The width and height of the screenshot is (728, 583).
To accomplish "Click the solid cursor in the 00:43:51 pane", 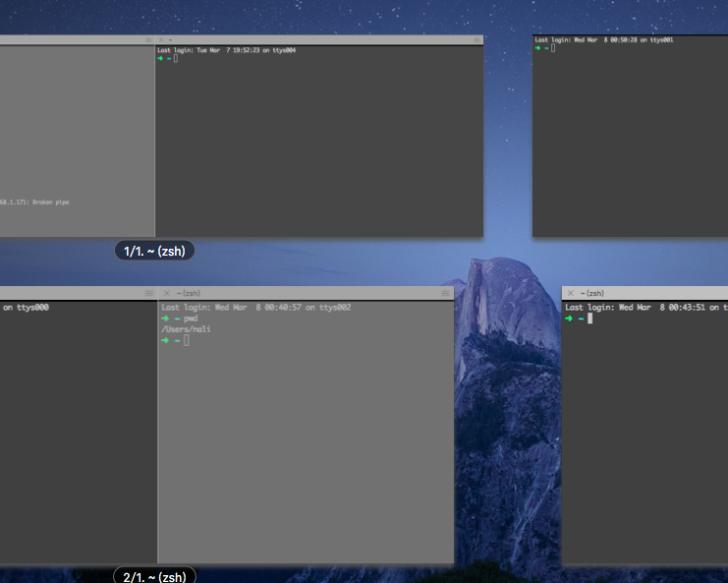I will (x=590, y=319).
